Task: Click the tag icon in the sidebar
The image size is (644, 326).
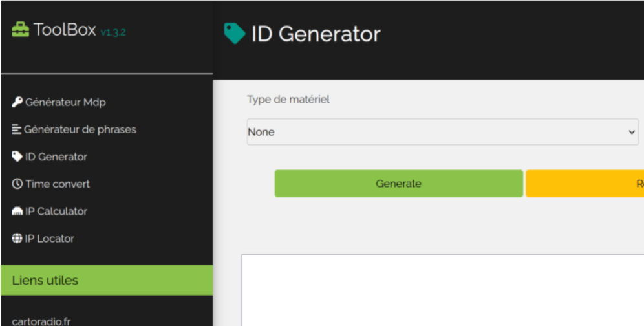Action: pyautogui.click(x=17, y=157)
